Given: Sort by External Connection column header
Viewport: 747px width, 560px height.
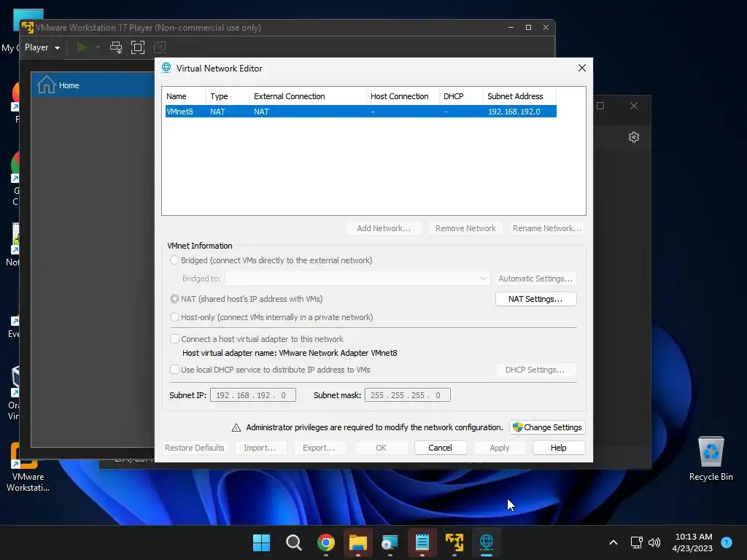Looking at the screenshot, I should click(308, 96).
